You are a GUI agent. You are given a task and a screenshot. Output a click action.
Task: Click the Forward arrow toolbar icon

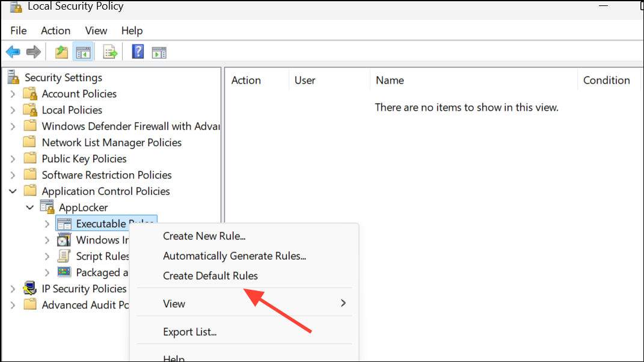coord(33,52)
